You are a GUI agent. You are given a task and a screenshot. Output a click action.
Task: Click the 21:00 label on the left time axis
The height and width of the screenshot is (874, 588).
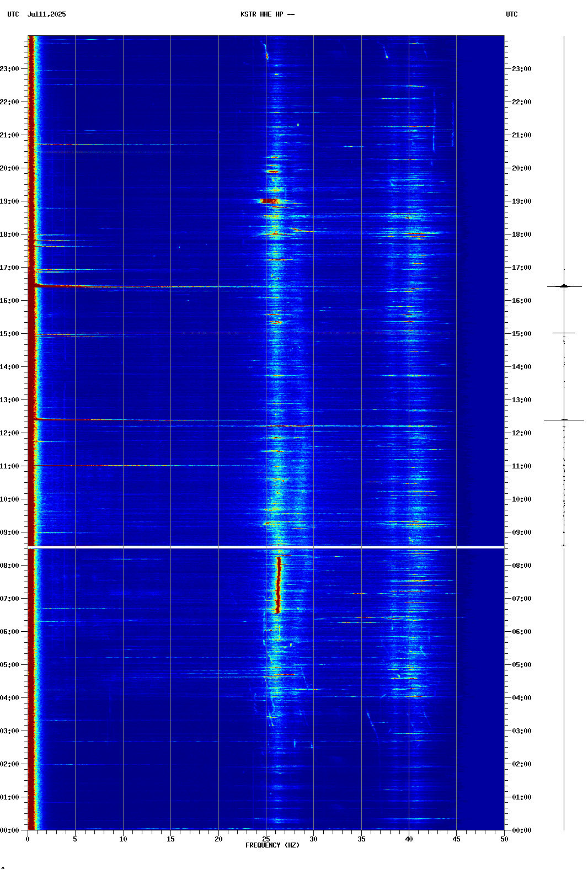[9, 135]
